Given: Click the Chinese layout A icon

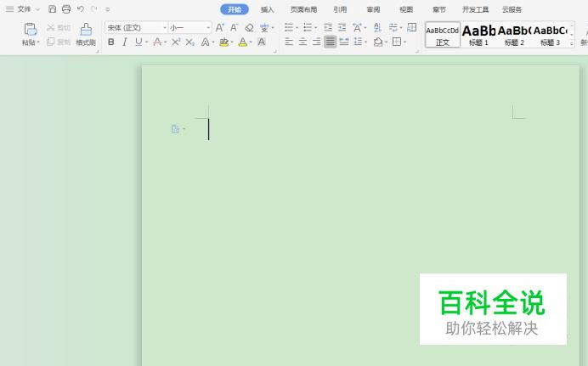Looking at the screenshot, I should (x=358, y=27).
